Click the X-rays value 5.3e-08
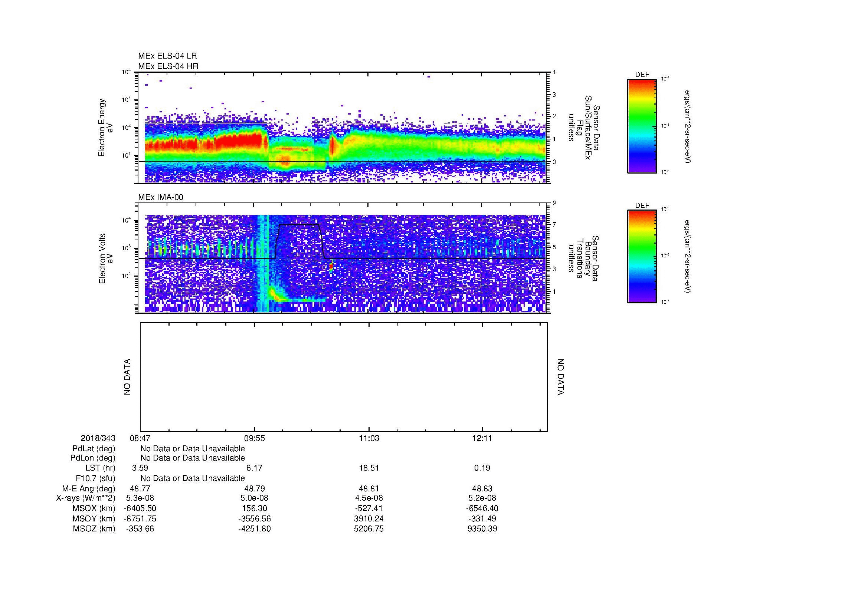This screenshot has height=613, width=868. 140,498
